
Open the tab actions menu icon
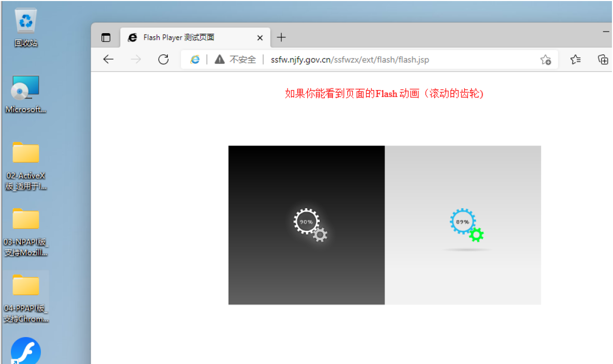coord(106,37)
